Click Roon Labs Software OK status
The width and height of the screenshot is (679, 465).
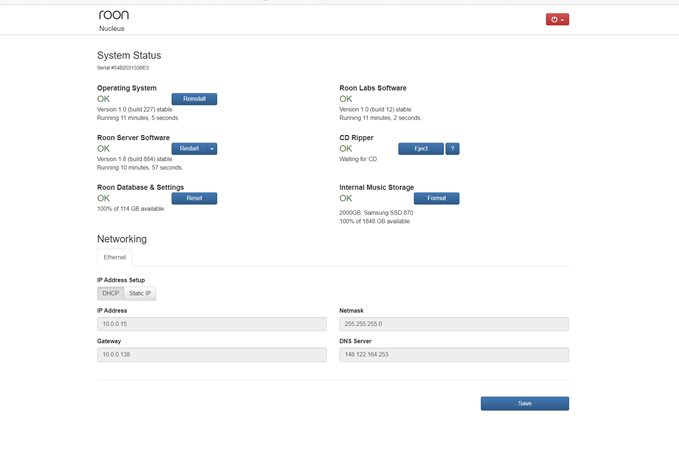tap(346, 99)
